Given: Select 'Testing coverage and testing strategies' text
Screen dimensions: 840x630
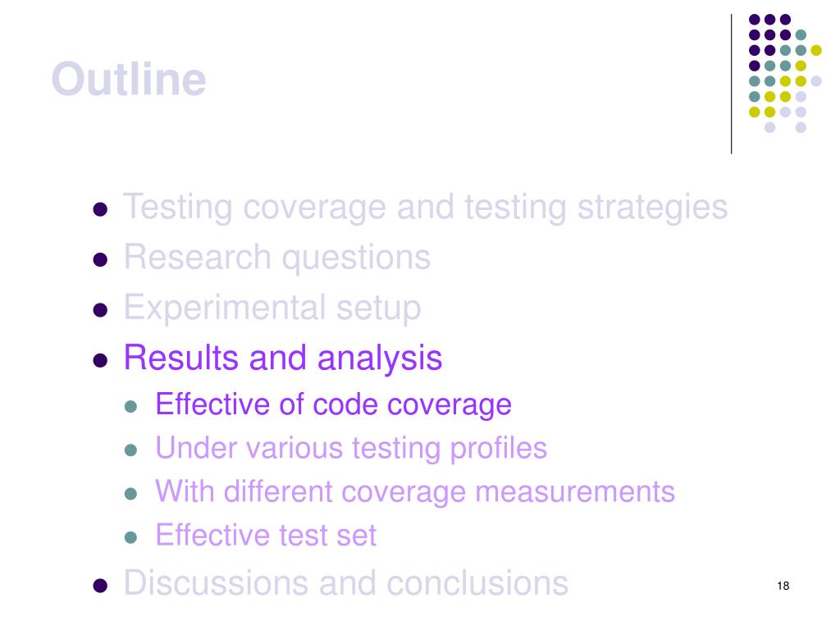Looking at the screenshot, I should click(426, 208).
